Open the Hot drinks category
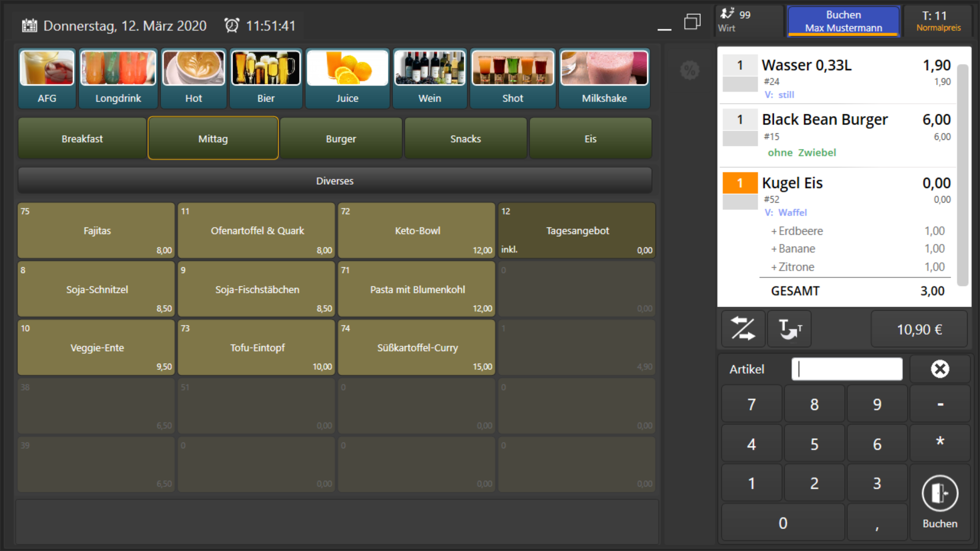The width and height of the screenshot is (980, 551). [x=193, y=79]
